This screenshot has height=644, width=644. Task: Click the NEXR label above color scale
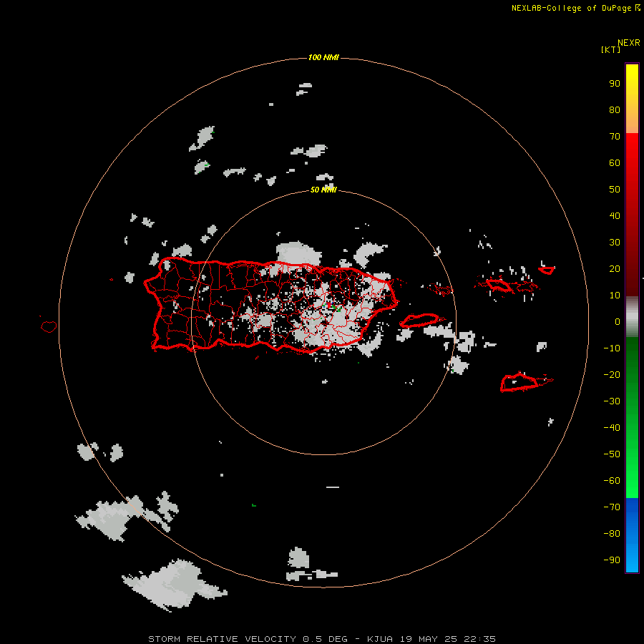pyautogui.click(x=629, y=42)
